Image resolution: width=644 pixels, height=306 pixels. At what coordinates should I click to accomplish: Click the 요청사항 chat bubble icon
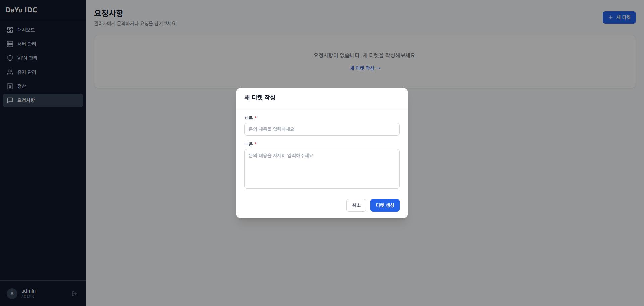click(10, 100)
